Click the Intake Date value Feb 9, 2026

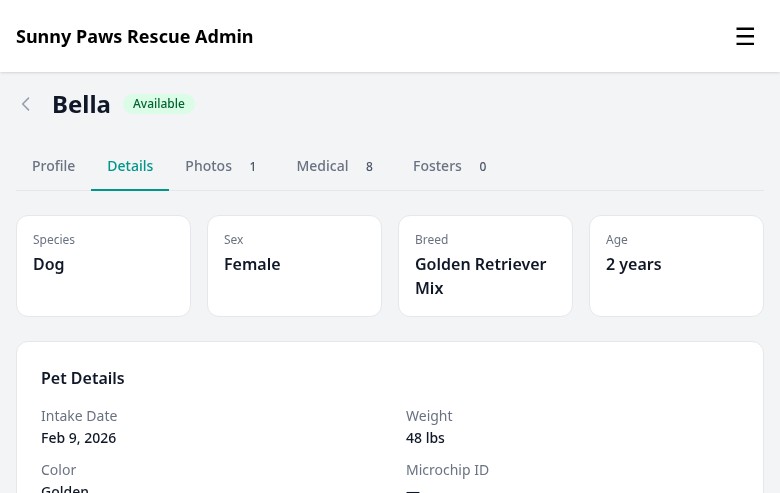[79, 438]
